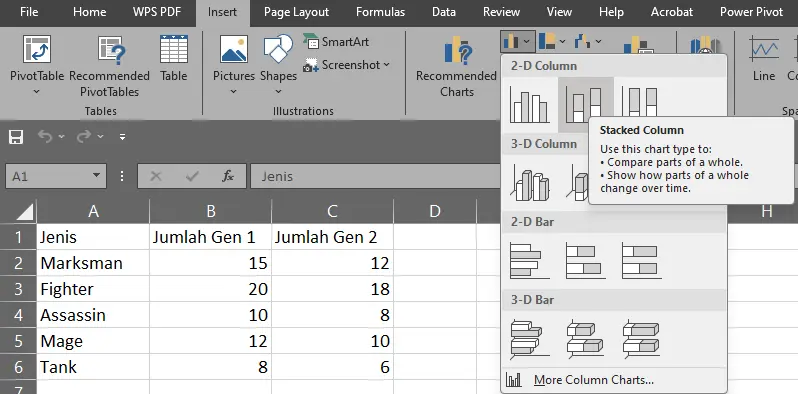This screenshot has height=394, width=798.
Task: Open Insert Function with fx button
Action: [227, 176]
